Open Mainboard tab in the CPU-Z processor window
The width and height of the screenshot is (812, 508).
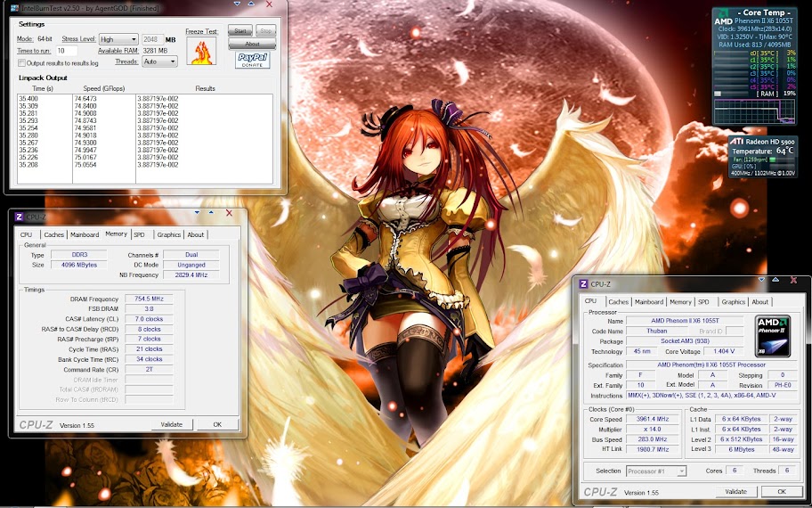649,302
